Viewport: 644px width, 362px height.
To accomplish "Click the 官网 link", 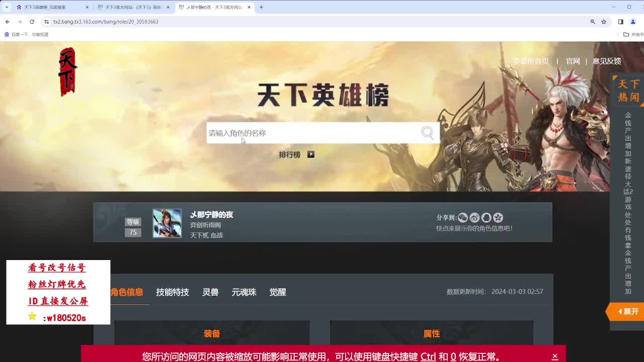I will (x=573, y=61).
